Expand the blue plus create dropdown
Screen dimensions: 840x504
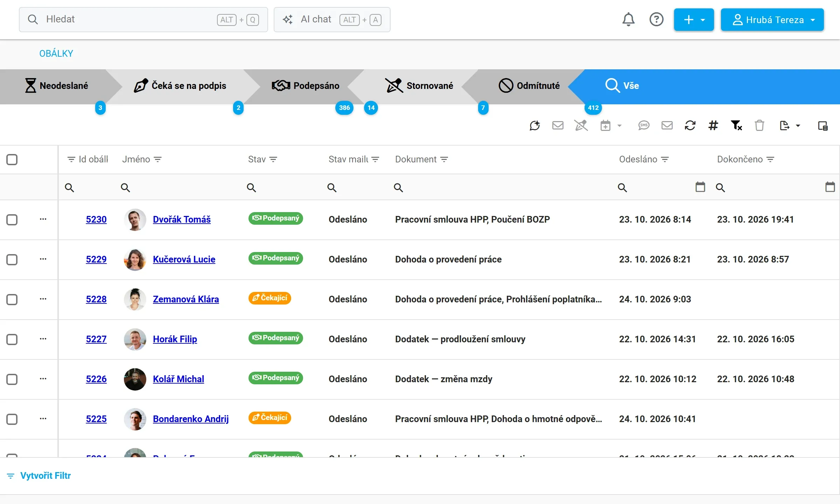tap(694, 20)
